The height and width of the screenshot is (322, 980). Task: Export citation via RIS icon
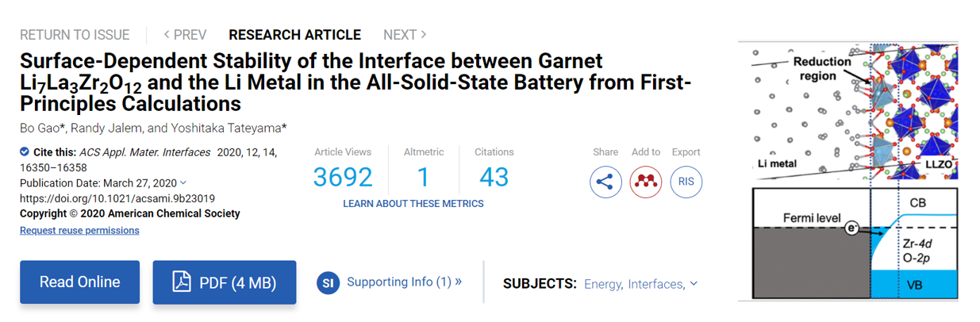pos(686,182)
